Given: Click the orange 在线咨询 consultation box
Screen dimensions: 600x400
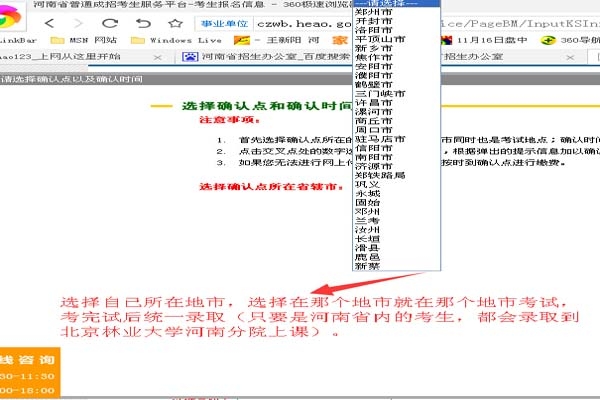Looking at the screenshot, I should pyautogui.click(x=28, y=370).
